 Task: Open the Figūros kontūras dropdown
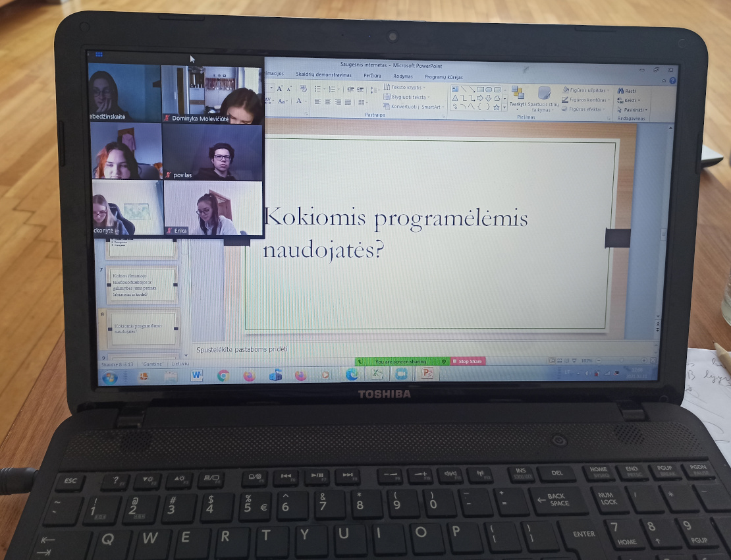(x=586, y=99)
